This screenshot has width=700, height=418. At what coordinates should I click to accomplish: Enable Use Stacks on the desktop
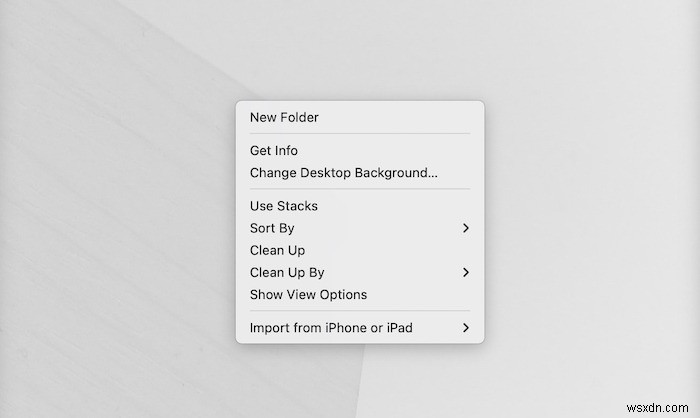(284, 206)
